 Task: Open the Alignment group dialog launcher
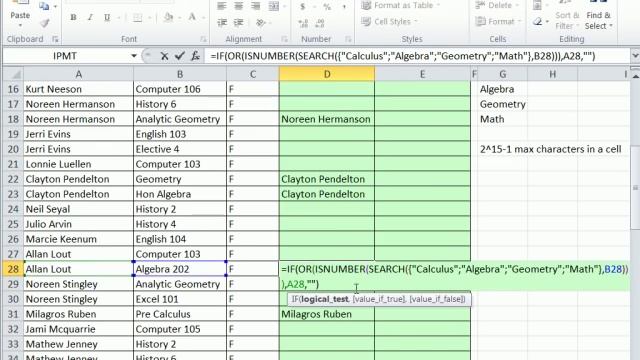coord(284,39)
